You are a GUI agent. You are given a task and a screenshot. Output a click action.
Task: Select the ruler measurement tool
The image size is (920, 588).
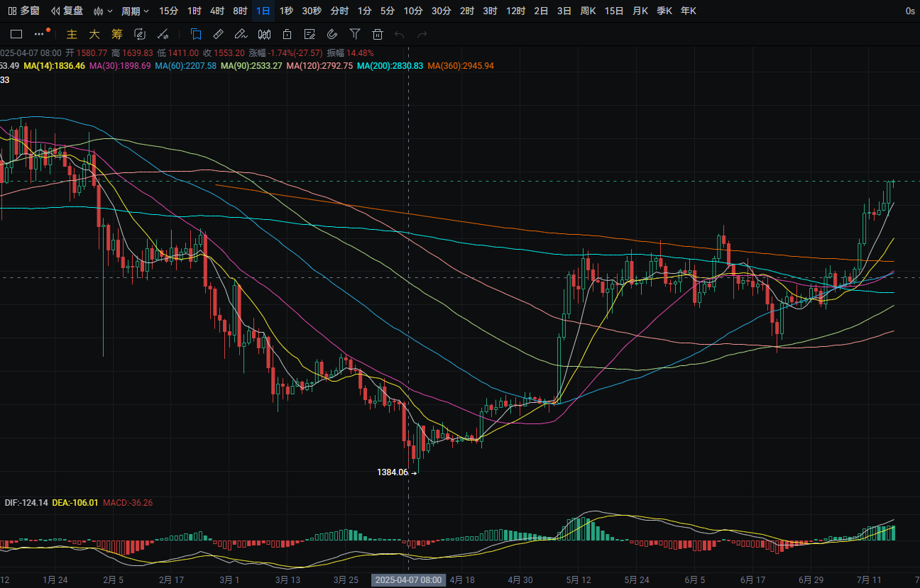pyautogui.click(x=219, y=33)
